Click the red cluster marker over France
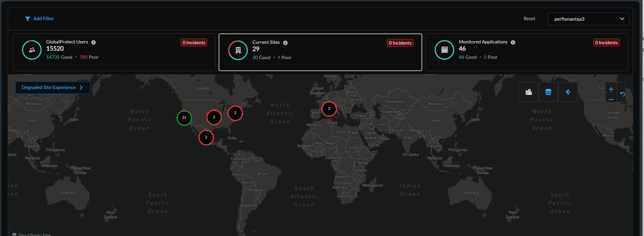Screen dimensions: 644x236 click(329, 109)
